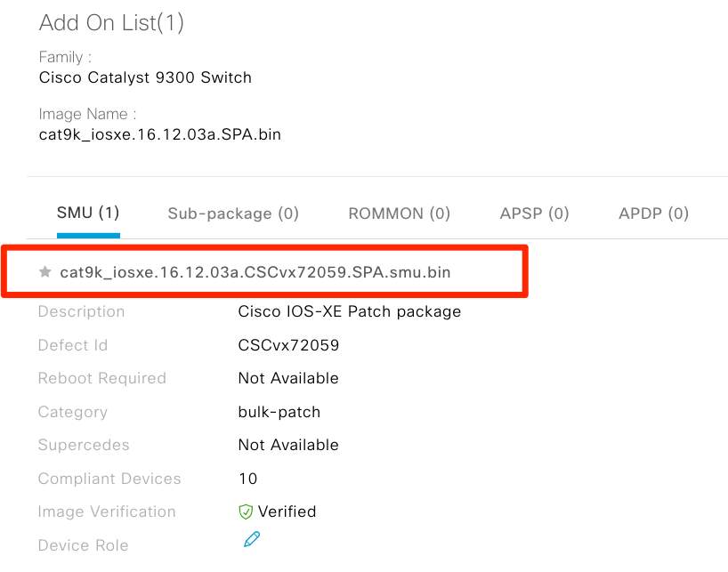Click the green Verified shield icon
The width and height of the screenshot is (728, 572).
pyautogui.click(x=246, y=512)
